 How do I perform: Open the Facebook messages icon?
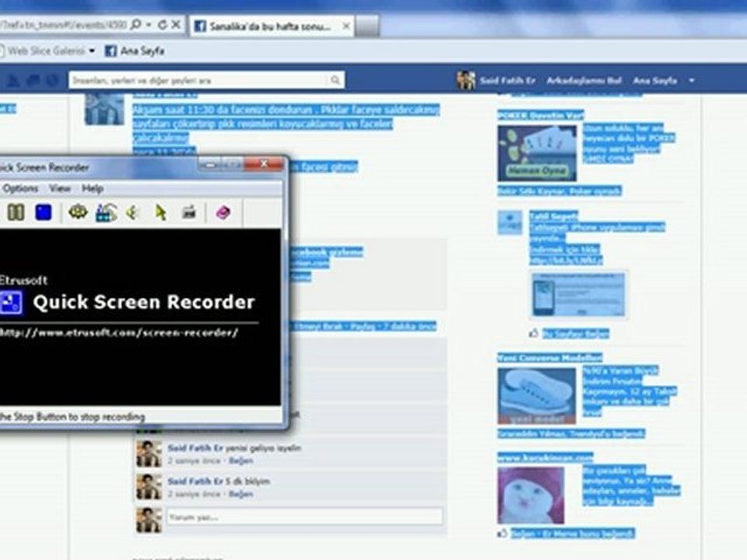(33, 80)
